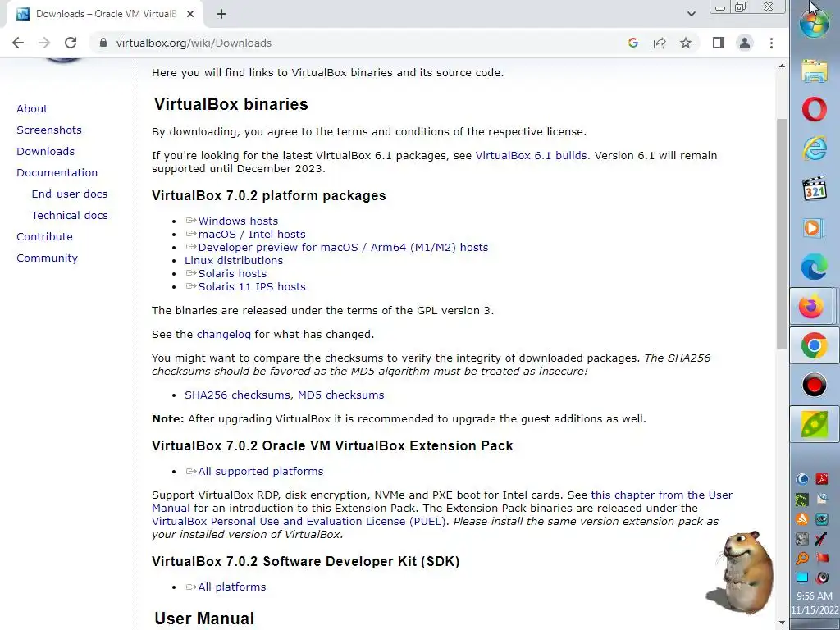Click the vertical scrollbar thumb
Image resolution: width=840 pixels, height=630 pixels.
(x=782, y=235)
